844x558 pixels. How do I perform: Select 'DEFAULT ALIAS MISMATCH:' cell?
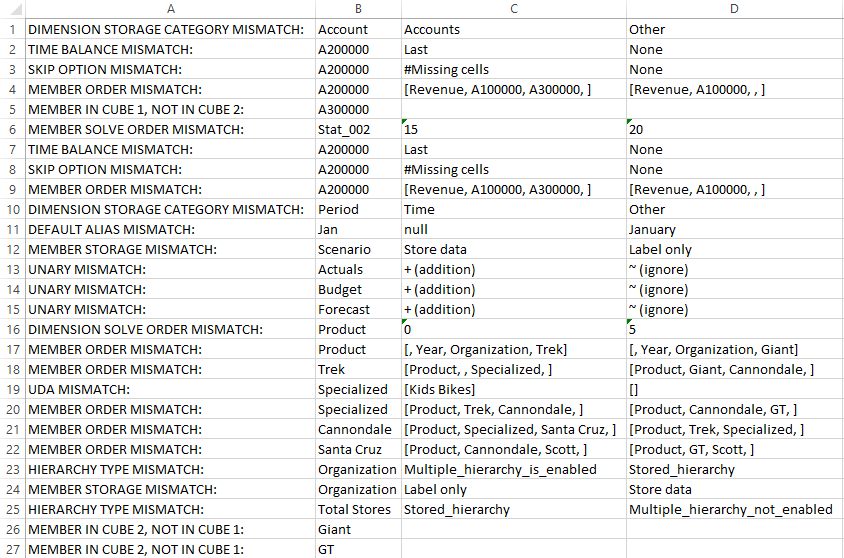click(170, 230)
